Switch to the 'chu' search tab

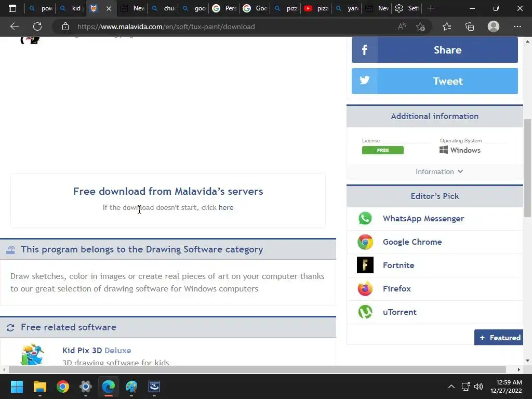pos(163,8)
